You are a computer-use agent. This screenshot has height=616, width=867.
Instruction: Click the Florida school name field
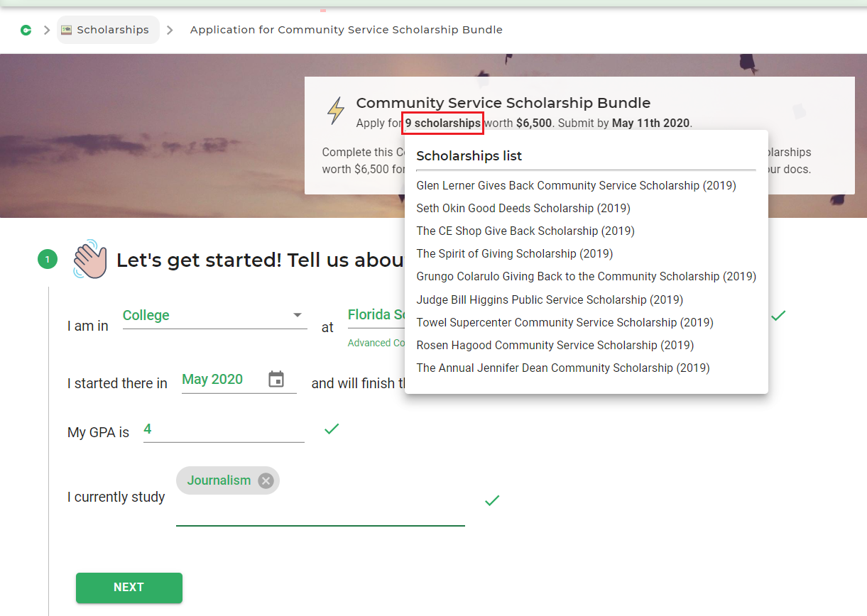click(x=376, y=316)
